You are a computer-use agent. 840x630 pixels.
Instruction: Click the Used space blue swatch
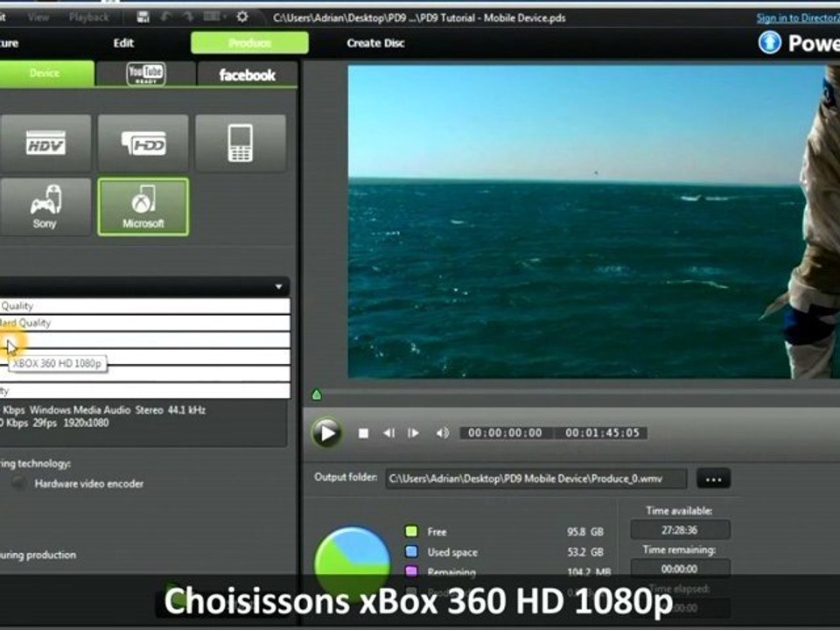tap(411, 551)
